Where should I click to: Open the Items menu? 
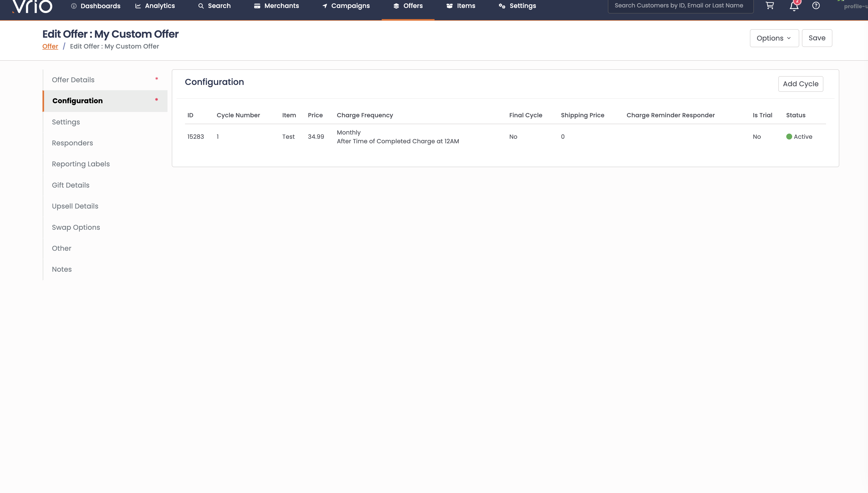click(461, 6)
